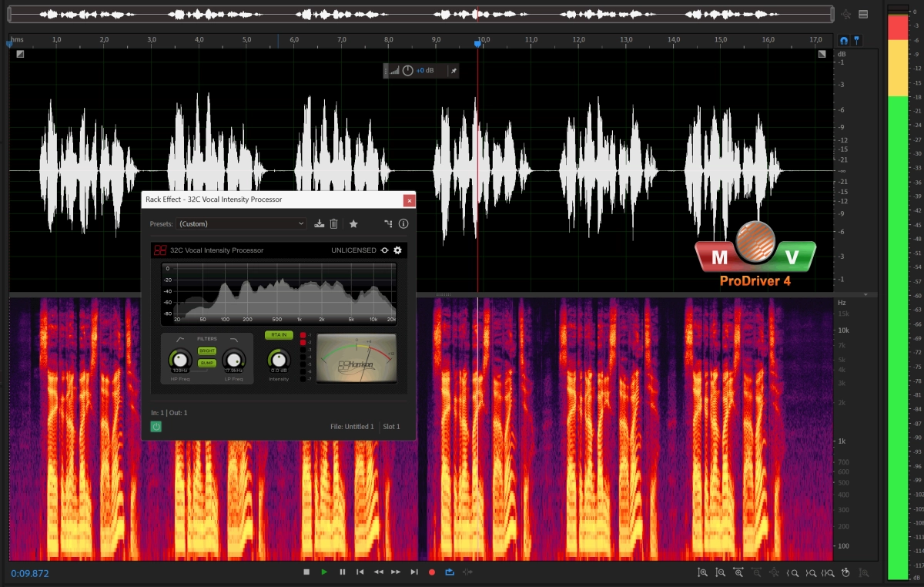Click the timeline ruler at 5.0
The width and height of the screenshot is (924, 587).
[x=246, y=39]
